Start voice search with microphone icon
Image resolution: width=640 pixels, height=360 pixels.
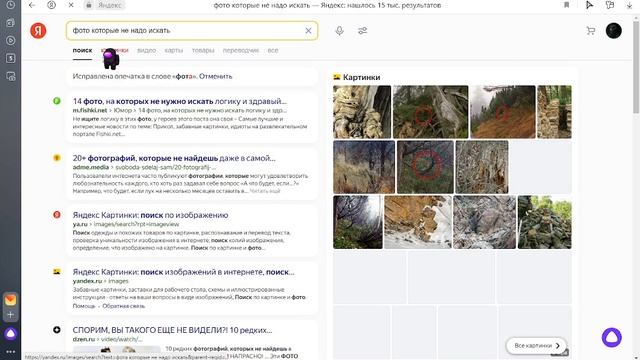pos(340,31)
